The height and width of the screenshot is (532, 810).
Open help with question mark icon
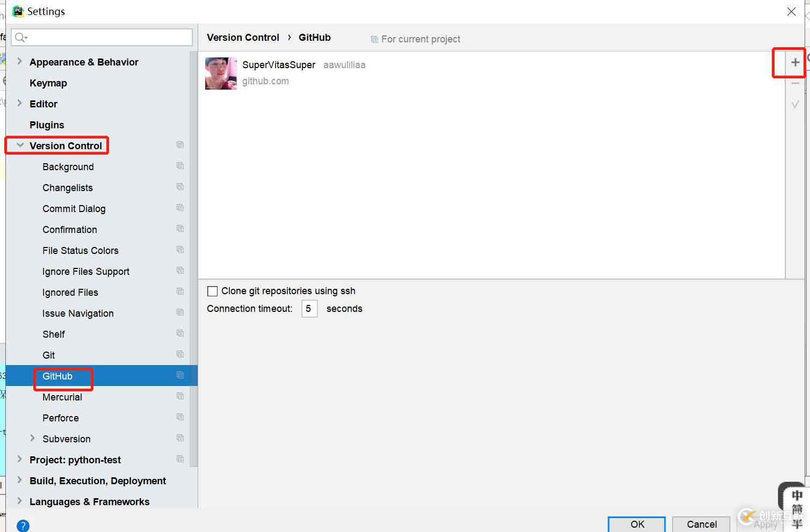(x=23, y=526)
